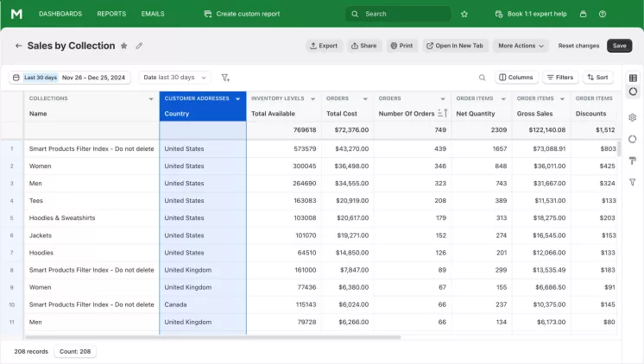Open the Columns panel
Screen dimensions: 644x364
[x=516, y=77]
